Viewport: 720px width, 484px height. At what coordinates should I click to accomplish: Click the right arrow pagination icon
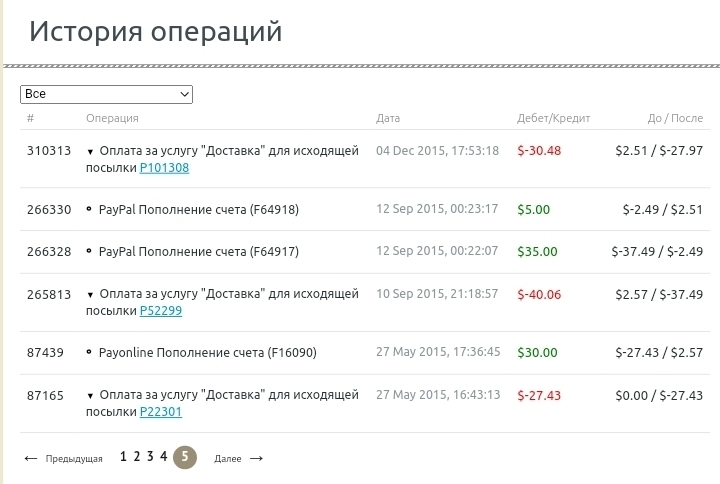(x=256, y=459)
